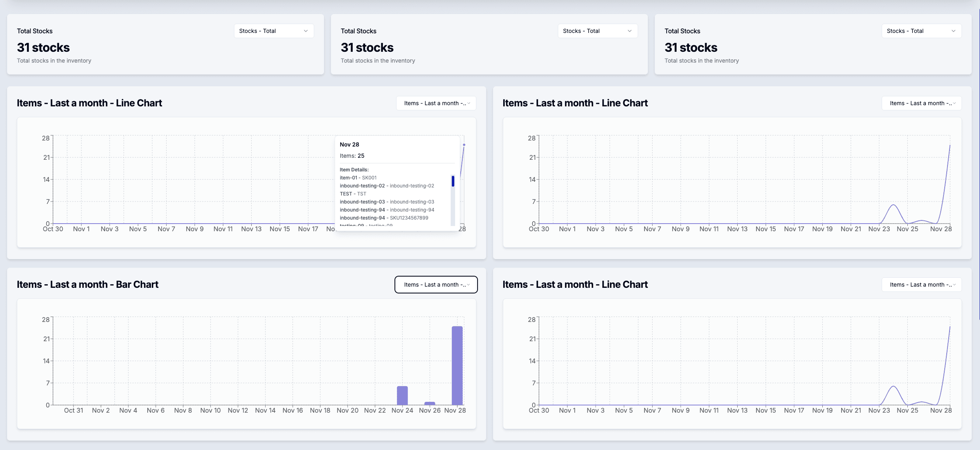Click the TEST - TST tooltip entry
This screenshot has width=980, height=450.
click(353, 193)
